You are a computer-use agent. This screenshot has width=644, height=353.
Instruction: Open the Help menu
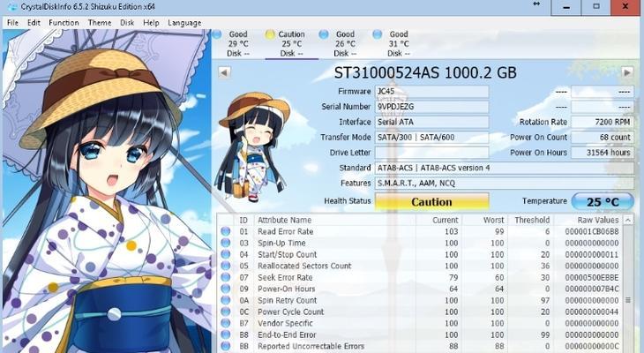point(151,23)
